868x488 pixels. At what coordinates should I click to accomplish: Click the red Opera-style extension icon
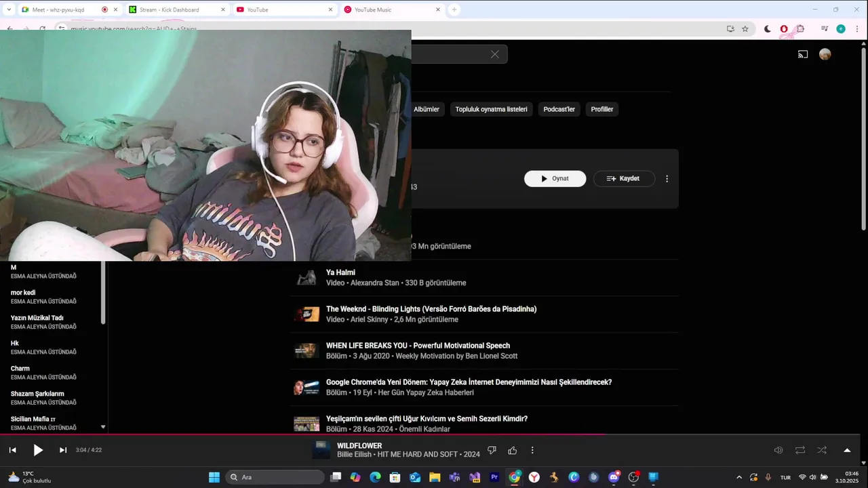[x=784, y=29]
